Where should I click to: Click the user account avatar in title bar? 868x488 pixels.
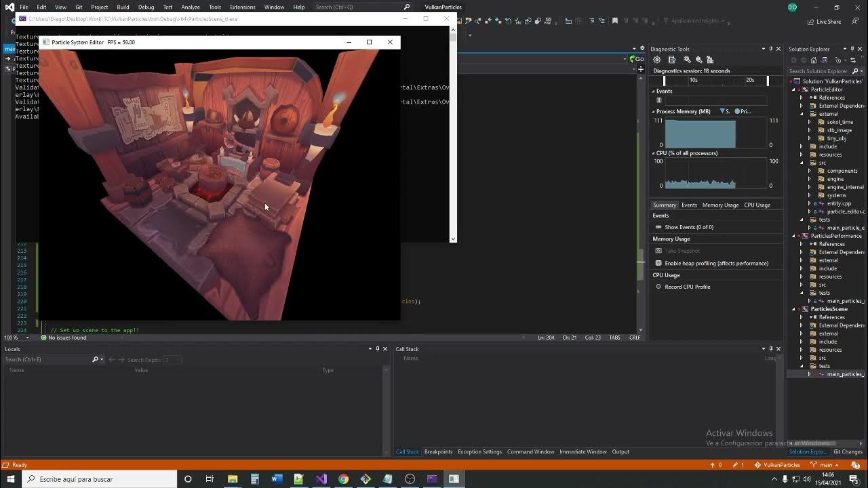point(792,7)
